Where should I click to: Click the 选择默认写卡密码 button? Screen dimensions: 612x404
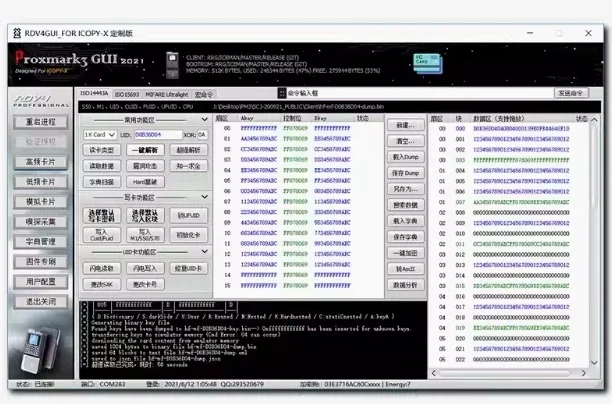101,215
